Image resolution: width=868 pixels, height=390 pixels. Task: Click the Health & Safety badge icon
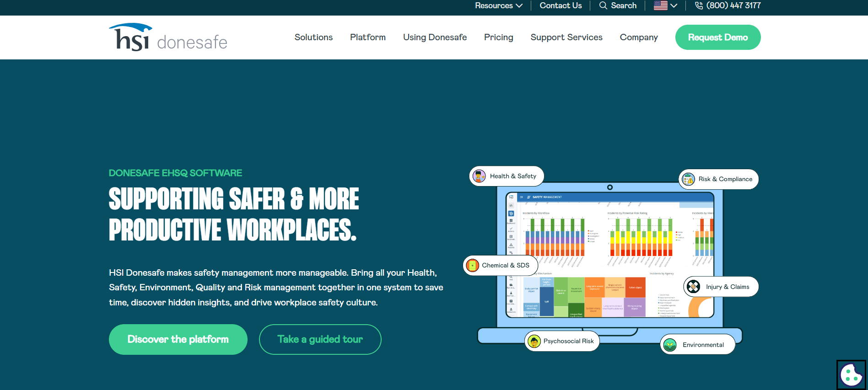(479, 176)
